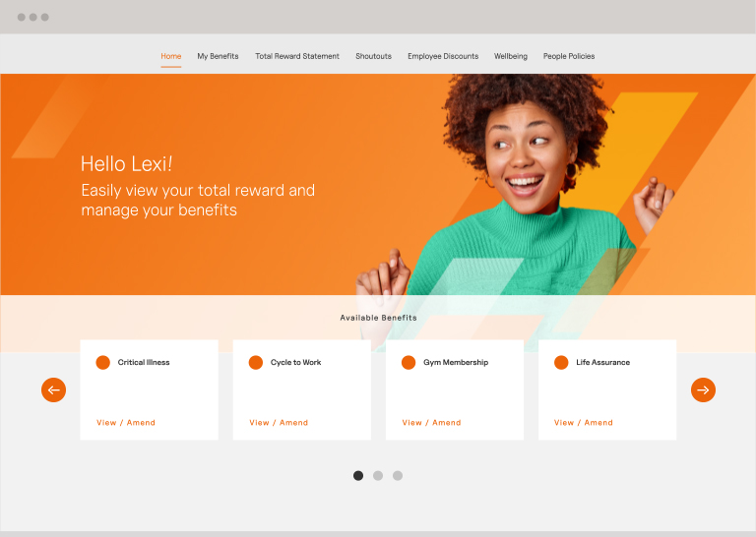Click the orange circle icon beside Critical Illness
Screen dimensions: 756x537
[x=102, y=362]
